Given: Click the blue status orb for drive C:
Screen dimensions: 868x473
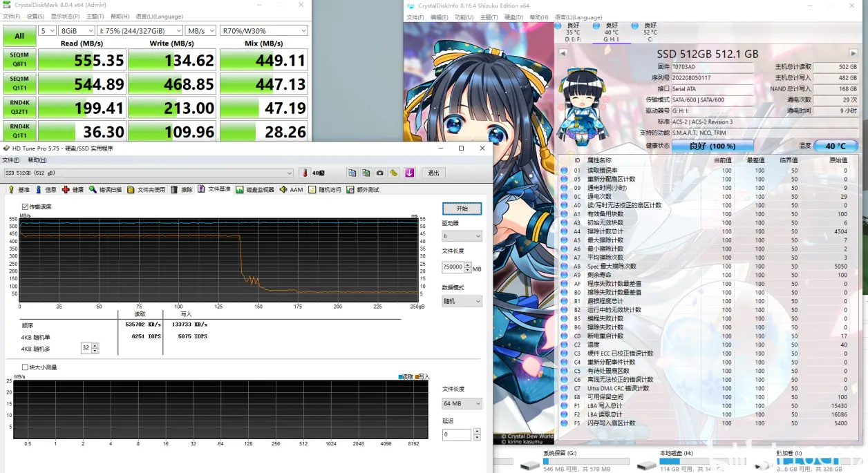Looking at the screenshot, I should tap(635, 26).
